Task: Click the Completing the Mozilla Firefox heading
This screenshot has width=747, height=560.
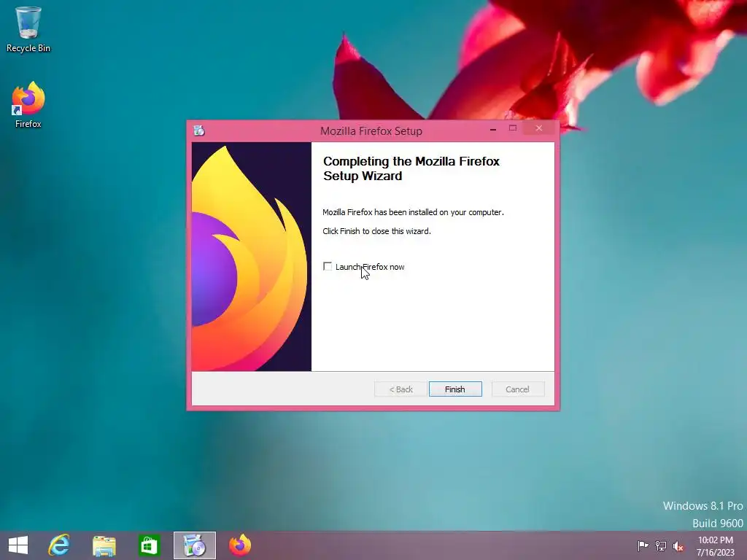Action: point(411,168)
